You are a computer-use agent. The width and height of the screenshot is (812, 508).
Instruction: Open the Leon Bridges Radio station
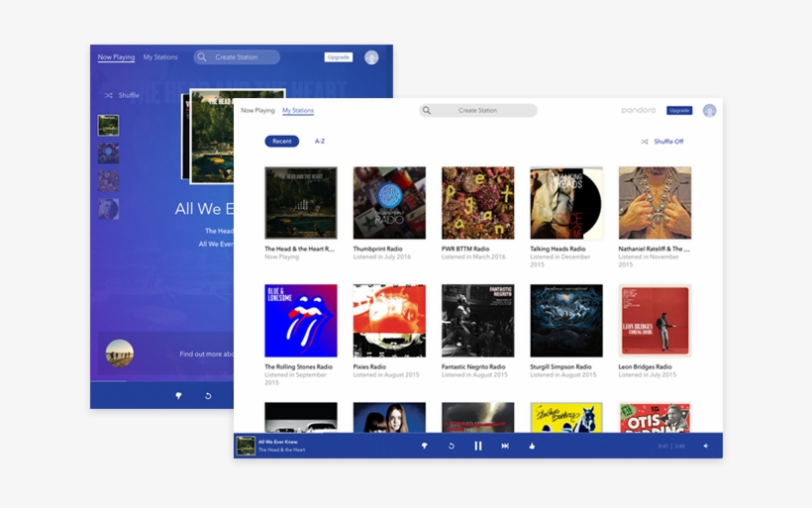[x=655, y=321]
